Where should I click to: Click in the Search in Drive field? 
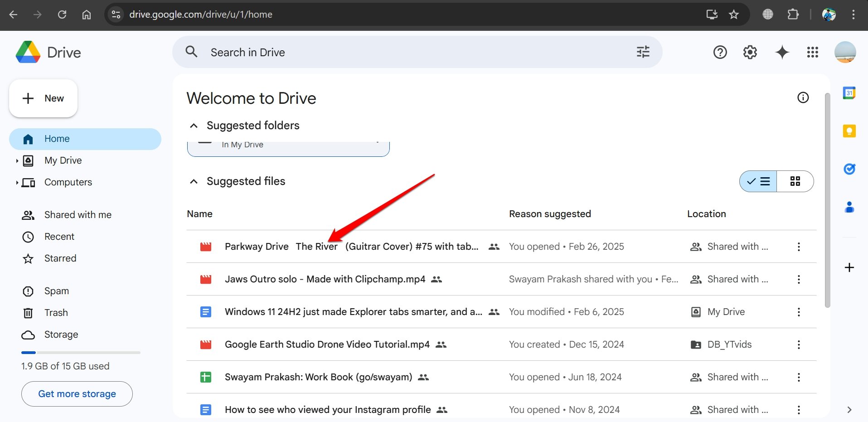[417, 52]
